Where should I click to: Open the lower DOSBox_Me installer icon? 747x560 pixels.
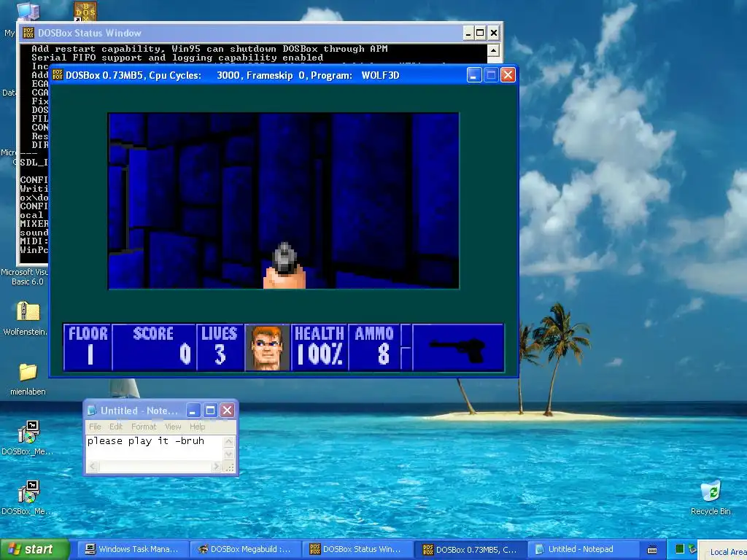point(28,492)
